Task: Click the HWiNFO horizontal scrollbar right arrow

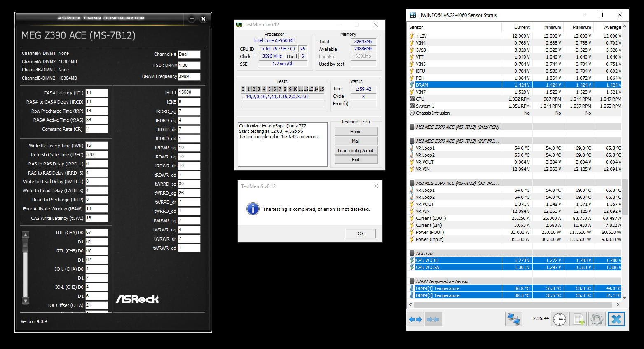Action: (x=618, y=304)
